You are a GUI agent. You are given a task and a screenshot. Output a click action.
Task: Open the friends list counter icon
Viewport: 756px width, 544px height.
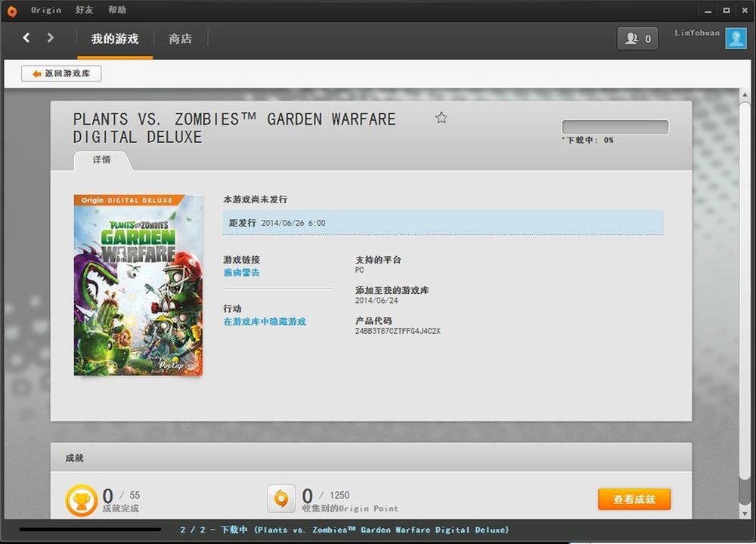coord(637,39)
